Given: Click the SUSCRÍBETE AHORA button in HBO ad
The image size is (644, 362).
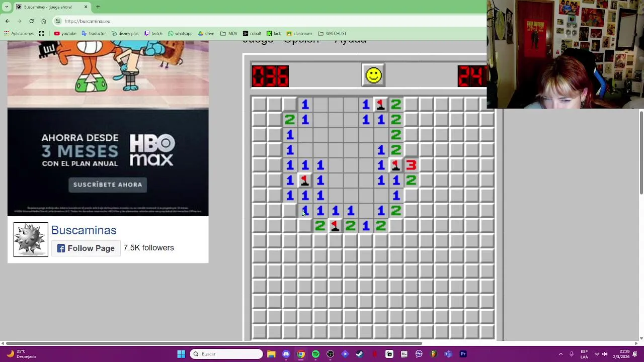Looking at the screenshot, I should 108,185.
